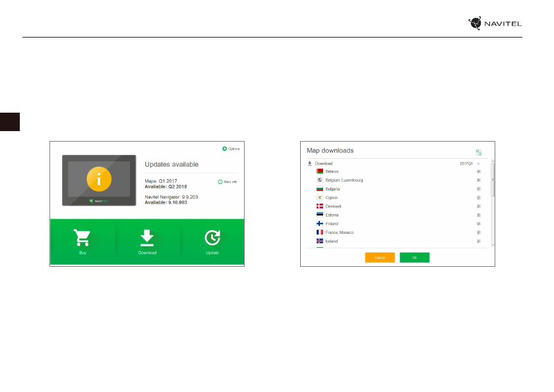Click the Download group row header
Image resolution: width=554 pixels, height=392 pixels.
point(324,163)
